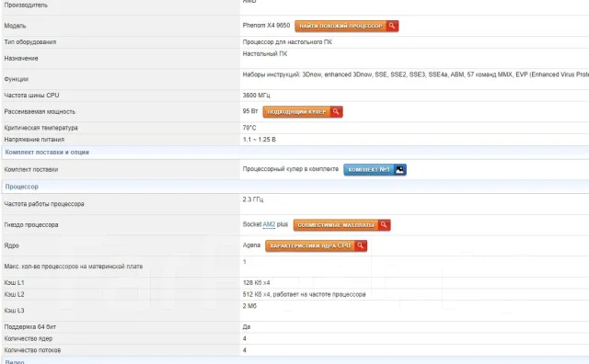Open the 'Комплект №1' button
The height and width of the screenshot is (364, 589).
click(375, 170)
